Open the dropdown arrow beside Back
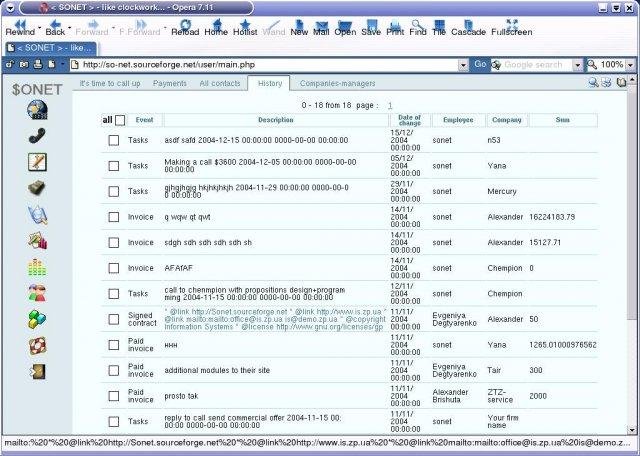The width and height of the screenshot is (640, 456). (70, 28)
